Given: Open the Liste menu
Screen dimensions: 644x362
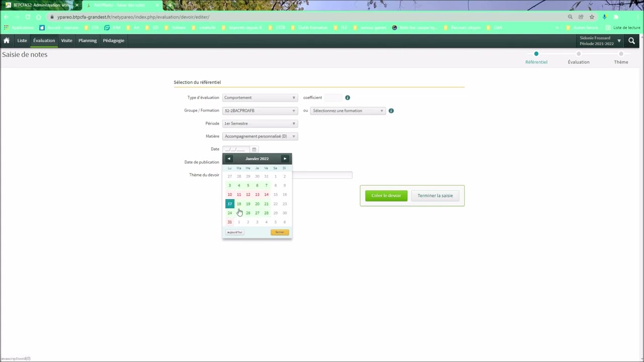Looking at the screenshot, I should coord(22,41).
